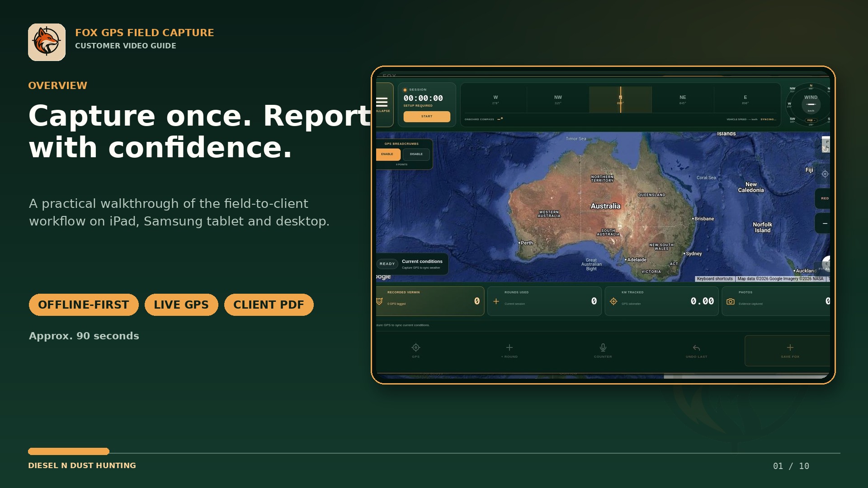The width and height of the screenshot is (868, 488).
Task: Collapse the sidebar via hamburger menu icon
Action: pyautogui.click(x=382, y=102)
